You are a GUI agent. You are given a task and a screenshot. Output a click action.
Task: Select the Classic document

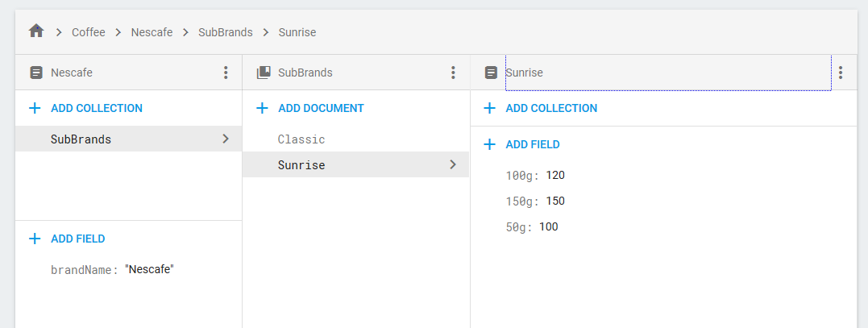301,139
